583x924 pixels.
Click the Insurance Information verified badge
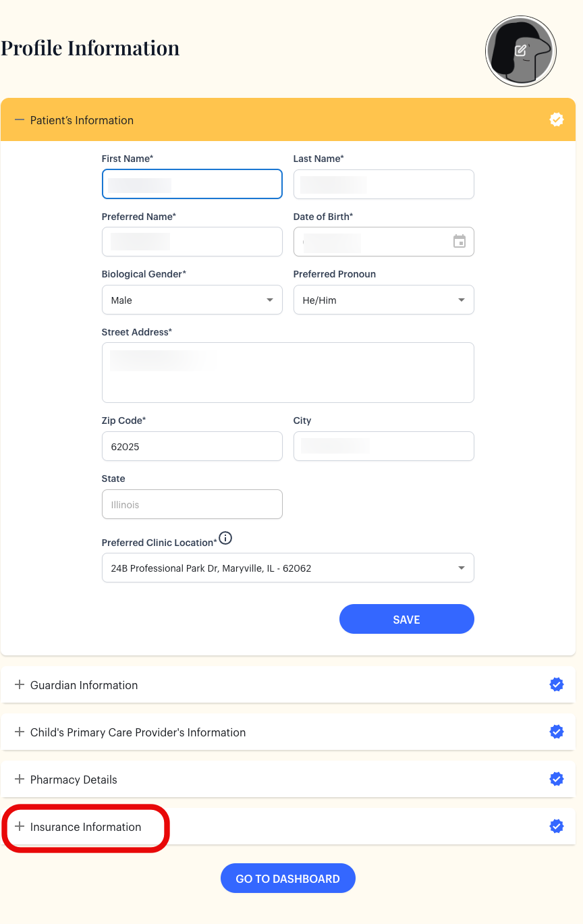[x=557, y=826]
